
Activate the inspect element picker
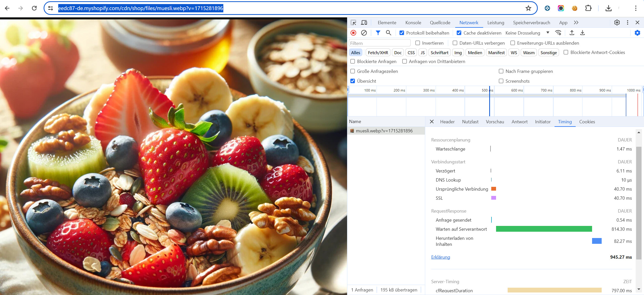[x=353, y=23]
